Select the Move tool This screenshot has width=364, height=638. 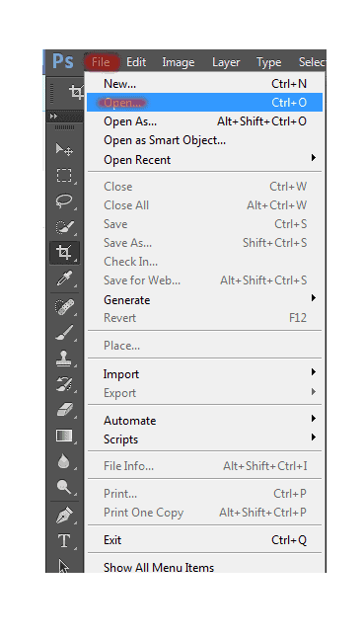click(64, 150)
